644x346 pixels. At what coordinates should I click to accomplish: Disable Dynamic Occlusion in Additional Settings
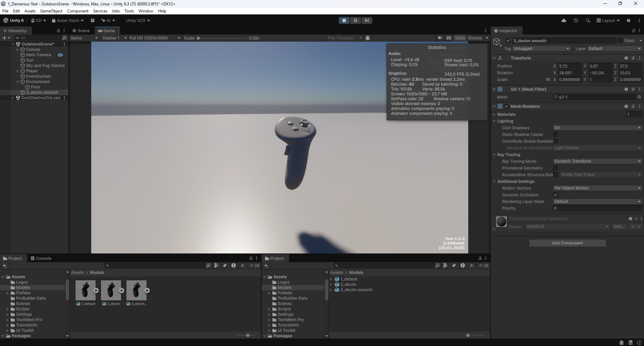tap(556, 195)
